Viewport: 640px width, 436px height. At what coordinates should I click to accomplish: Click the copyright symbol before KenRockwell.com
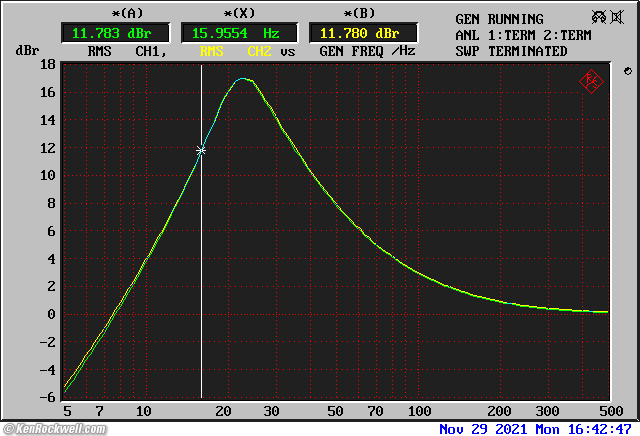[x=6, y=429]
